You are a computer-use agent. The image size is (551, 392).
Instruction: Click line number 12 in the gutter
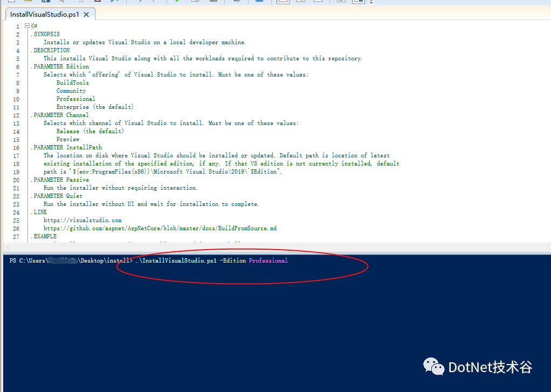click(x=16, y=115)
